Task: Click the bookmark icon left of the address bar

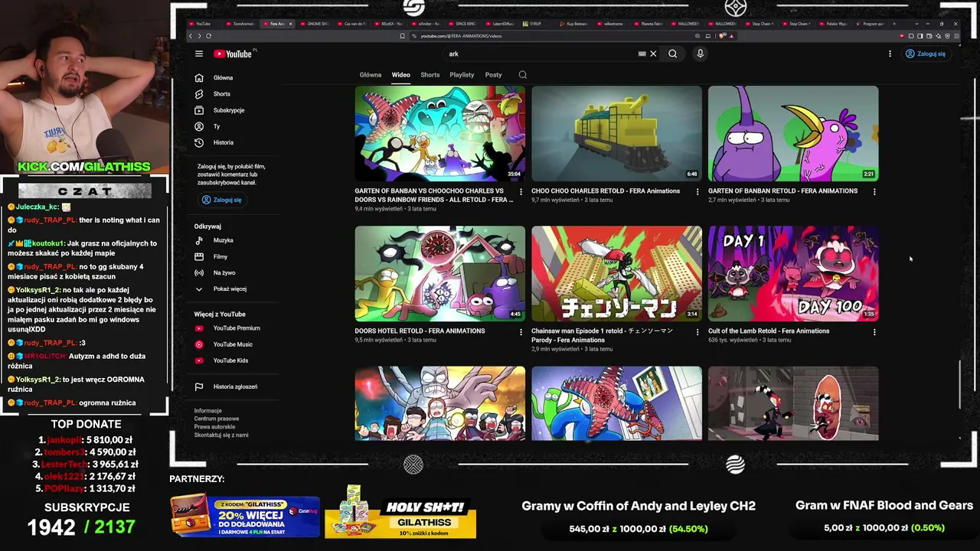Action: point(403,36)
